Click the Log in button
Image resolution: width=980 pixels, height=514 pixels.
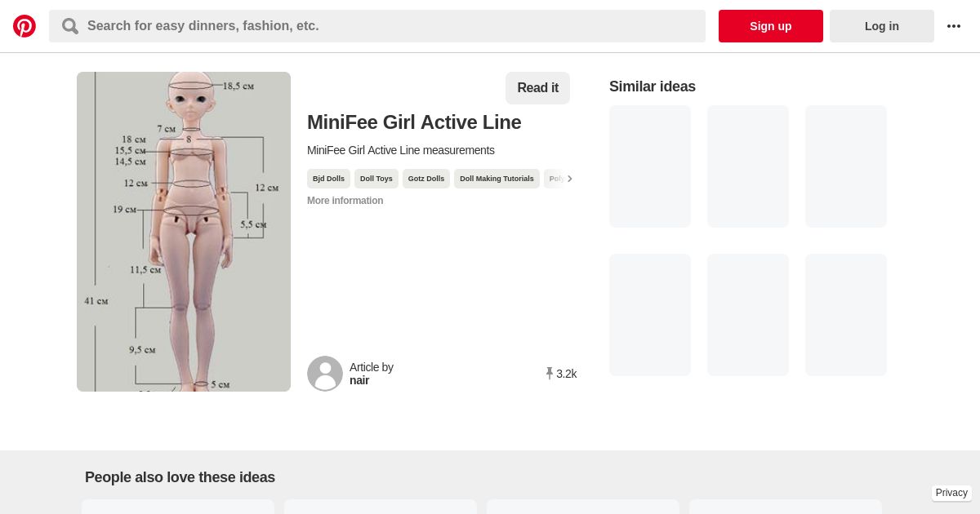pyautogui.click(x=882, y=26)
